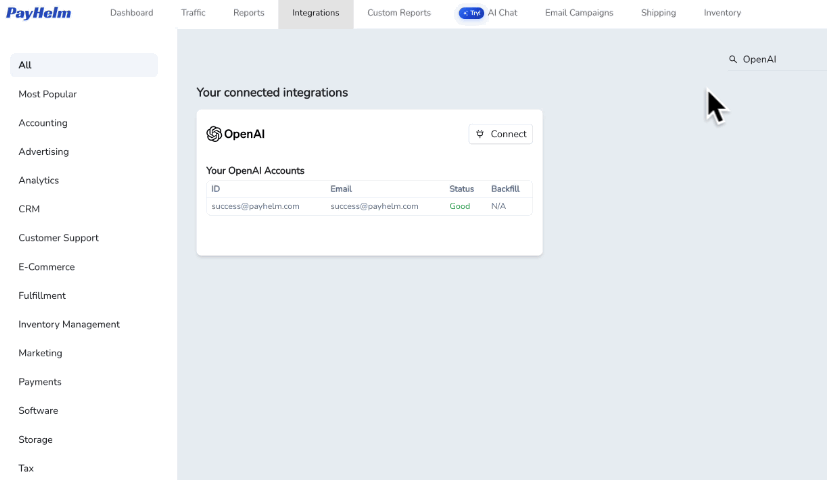Click the Backfill column header
Viewport: 827px width, 480px height.
pyautogui.click(x=505, y=189)
